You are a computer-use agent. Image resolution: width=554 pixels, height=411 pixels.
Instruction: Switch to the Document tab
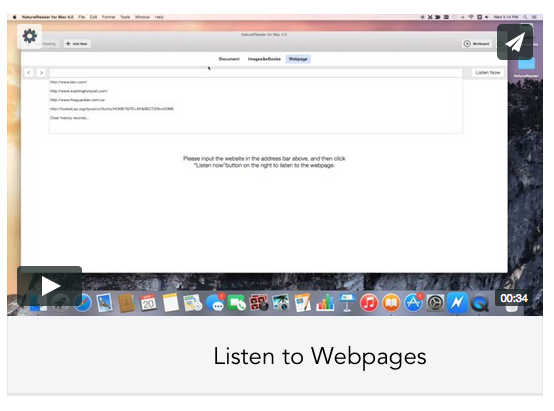point(229,59)
